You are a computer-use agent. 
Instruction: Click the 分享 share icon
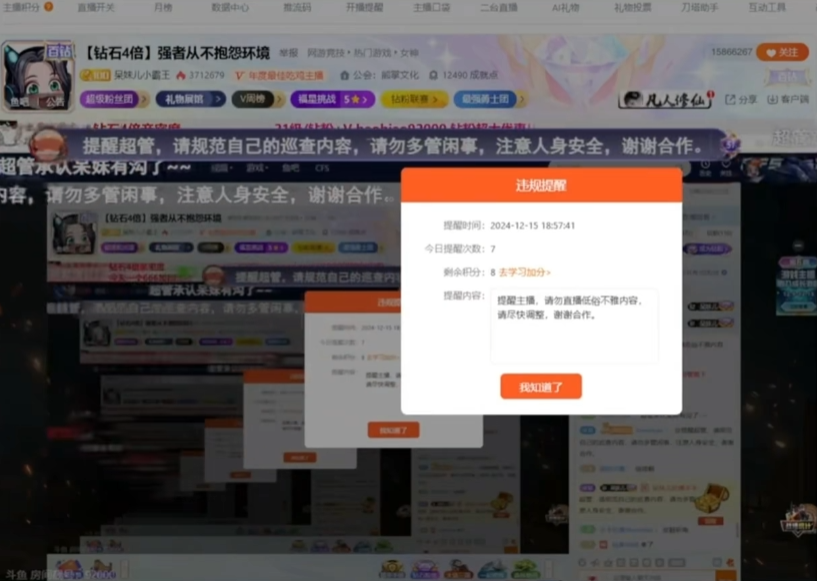[746, 98]
